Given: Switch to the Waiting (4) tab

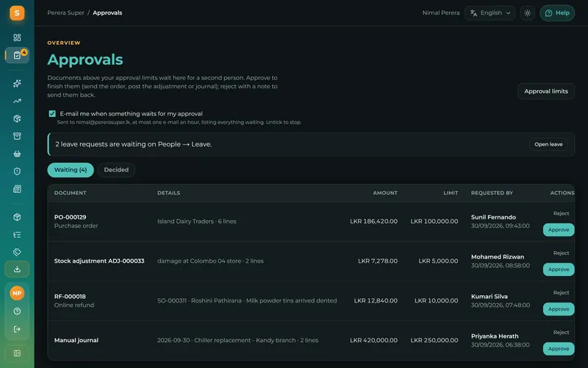Looking at the screenshot, I should [71, 170].
